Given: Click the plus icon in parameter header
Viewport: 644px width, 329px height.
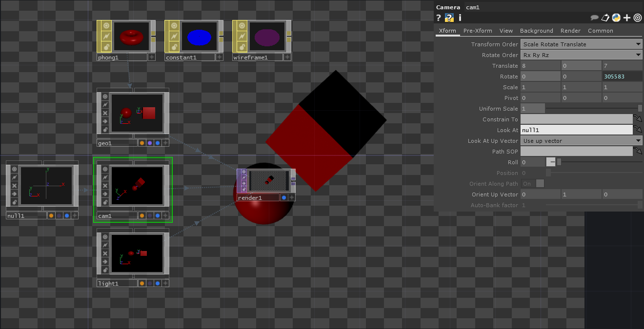Looking at the screenshot, I should pos(627,18).
